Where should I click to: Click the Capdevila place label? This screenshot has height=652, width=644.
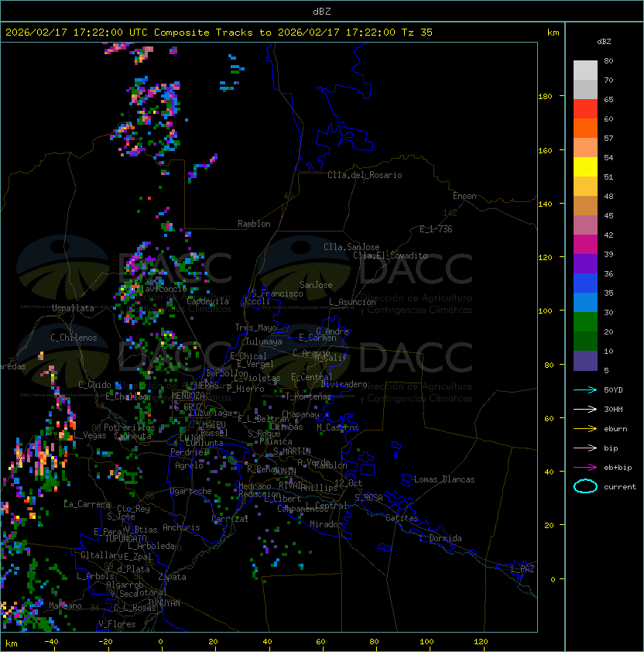click(207, 301)
